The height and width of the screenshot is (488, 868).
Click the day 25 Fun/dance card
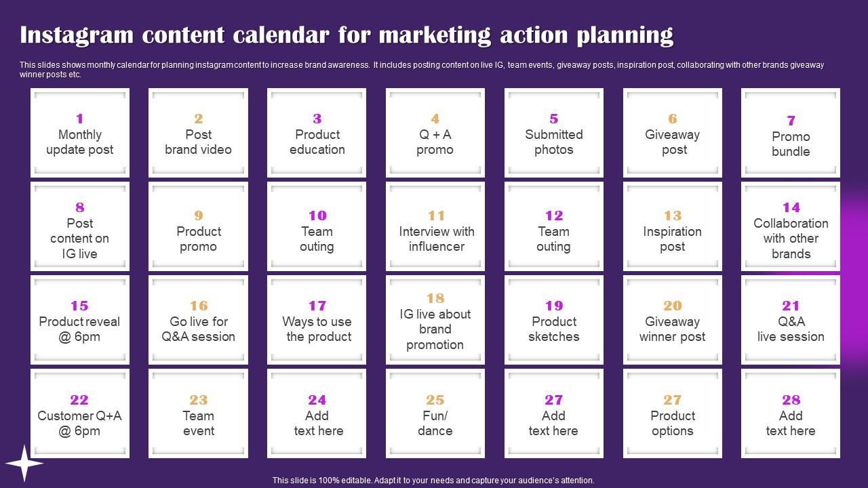[x=435, y=414]
